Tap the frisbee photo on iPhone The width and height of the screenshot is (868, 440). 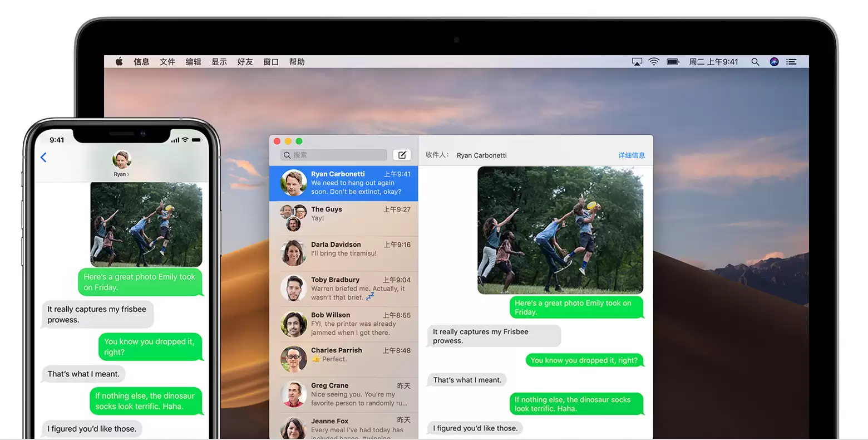coord(146,224)
